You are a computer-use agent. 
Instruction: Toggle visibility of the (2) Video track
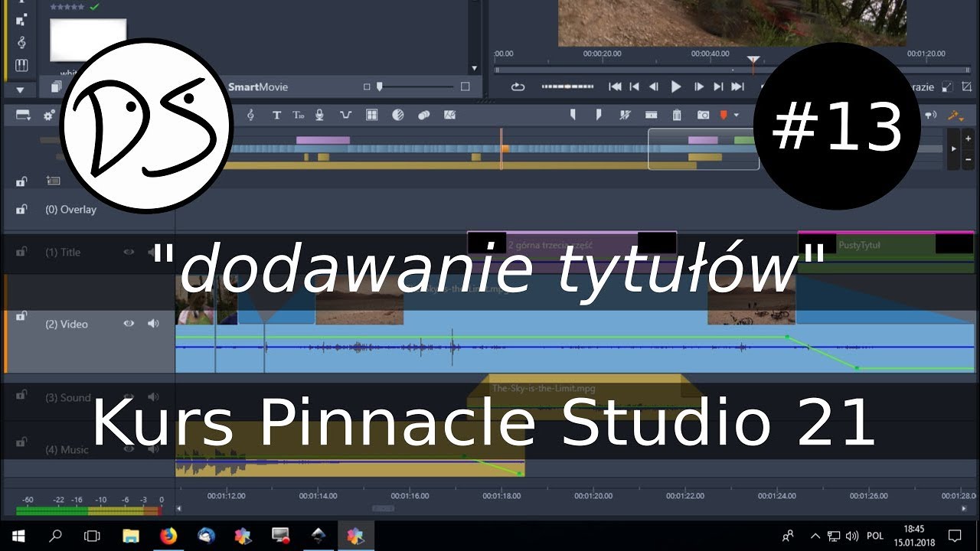coord(129,324)
